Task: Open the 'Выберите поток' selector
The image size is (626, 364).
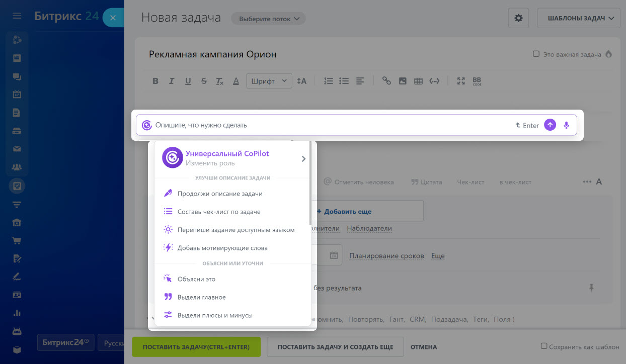Action: coord(268,18)
